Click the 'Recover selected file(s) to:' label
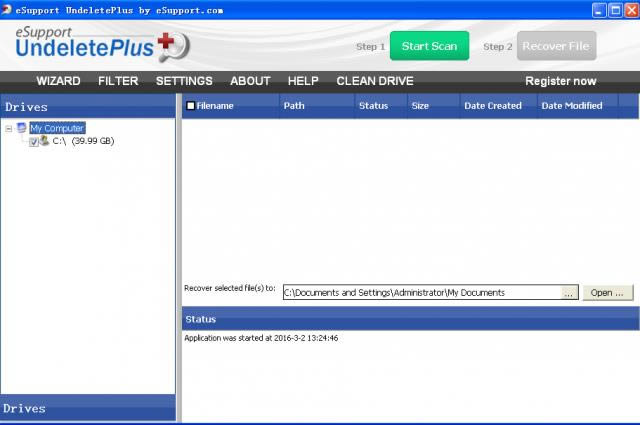The width and height of the screenshot is (640, 425). tap(230, 288)
